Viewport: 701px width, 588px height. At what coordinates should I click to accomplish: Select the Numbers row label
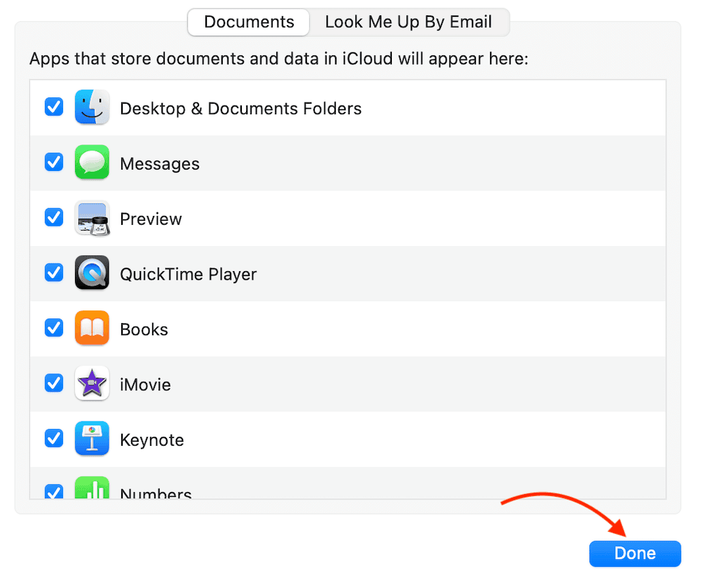click(156, 493)
